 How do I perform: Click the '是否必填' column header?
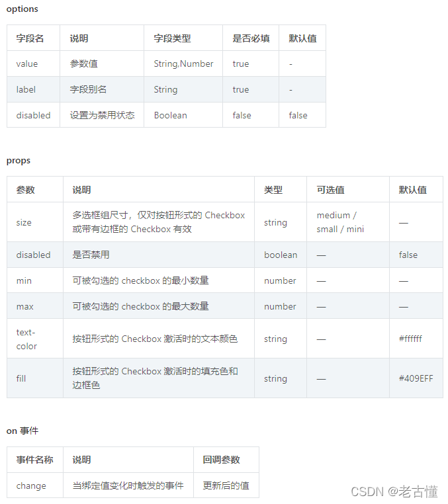(251, 38)
